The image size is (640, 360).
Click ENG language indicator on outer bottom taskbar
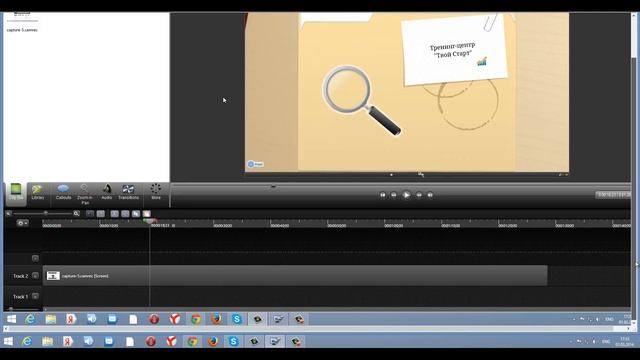coord(606,342)
